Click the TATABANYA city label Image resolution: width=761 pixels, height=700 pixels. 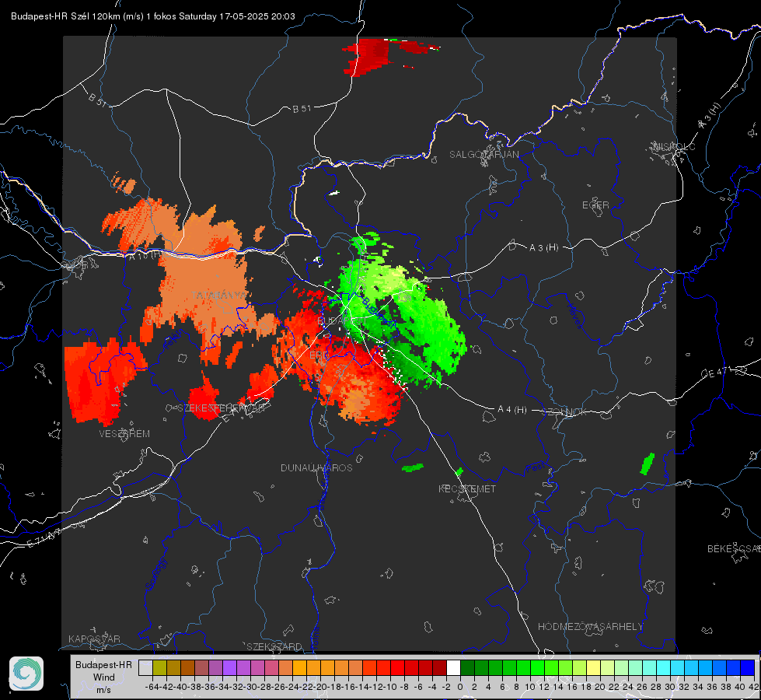[219, 296]
